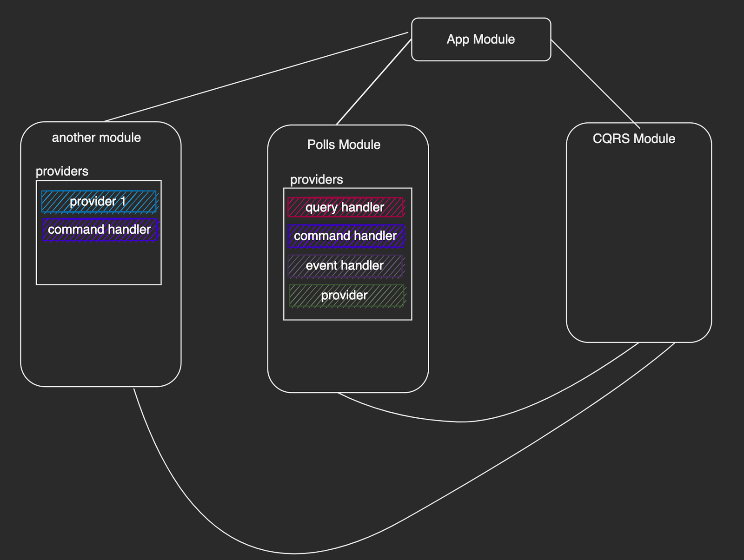Click the 'providers' label in 'another module'
Image resolution: width=744 pixels, height=560 pixels.
[62, 171]
